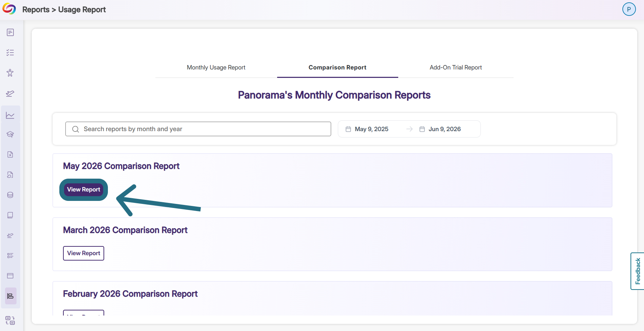The image size is (644, 331).
Task: Open the database stack sidebar icon
Action: pos(10,195)
